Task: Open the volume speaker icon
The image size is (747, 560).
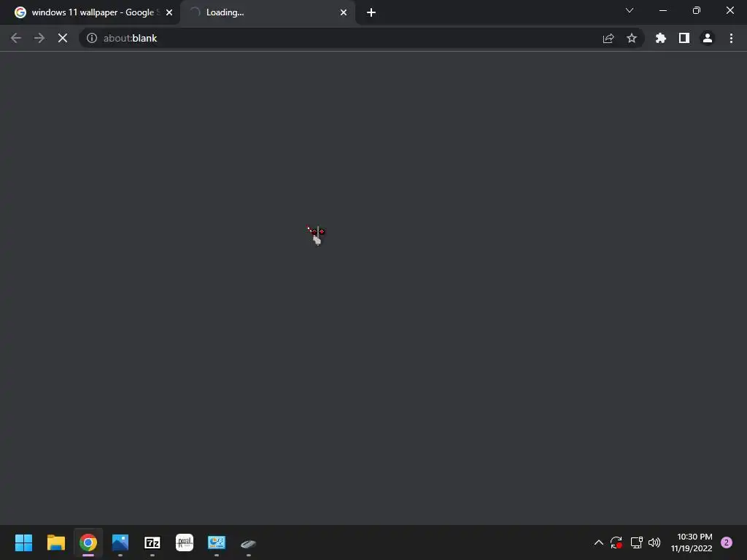Action: coord(654,542)
